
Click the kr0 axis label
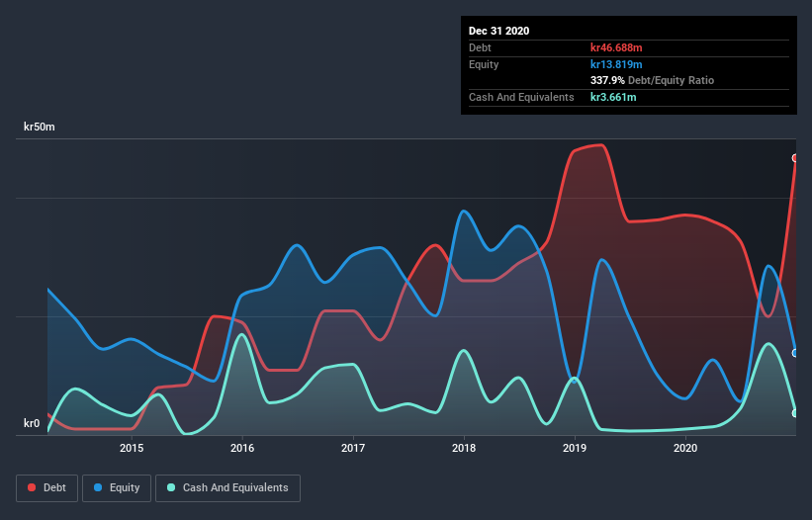point(32,423)
